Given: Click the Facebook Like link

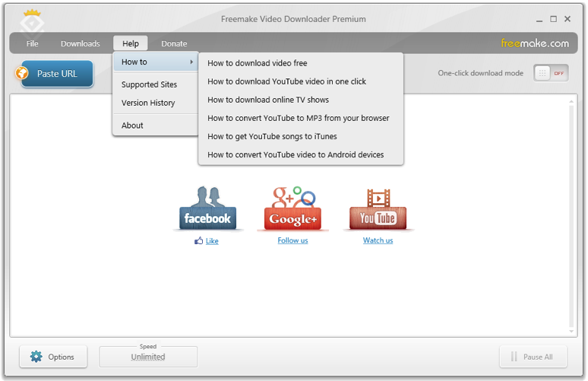Looking at the screenshot, I should [x=212, y=241].
